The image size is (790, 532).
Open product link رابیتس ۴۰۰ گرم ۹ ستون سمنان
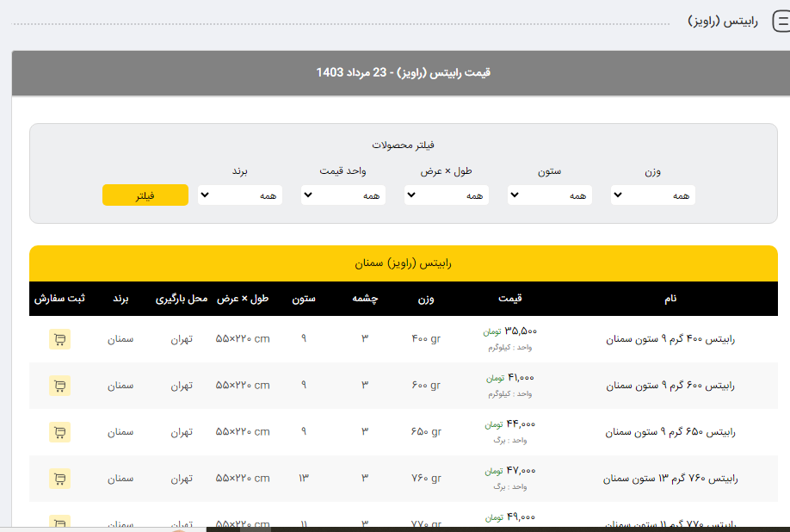click(670, 339)
